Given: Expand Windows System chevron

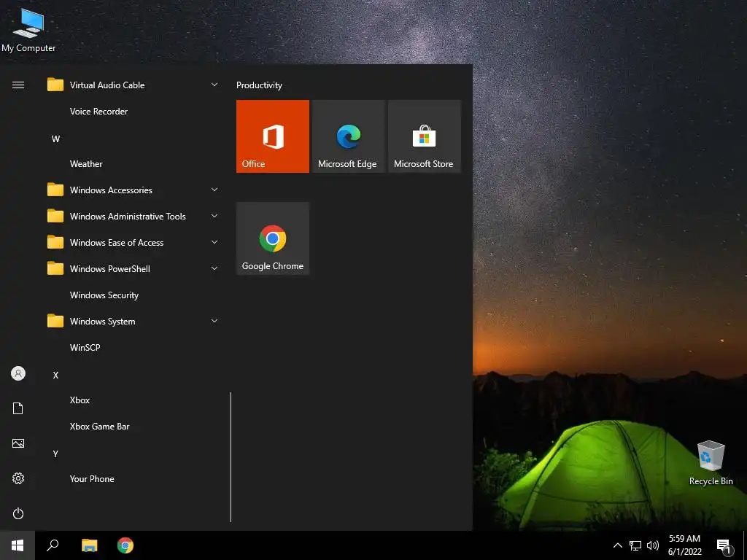Looking at the screenshot, I should tap(214, 321).
